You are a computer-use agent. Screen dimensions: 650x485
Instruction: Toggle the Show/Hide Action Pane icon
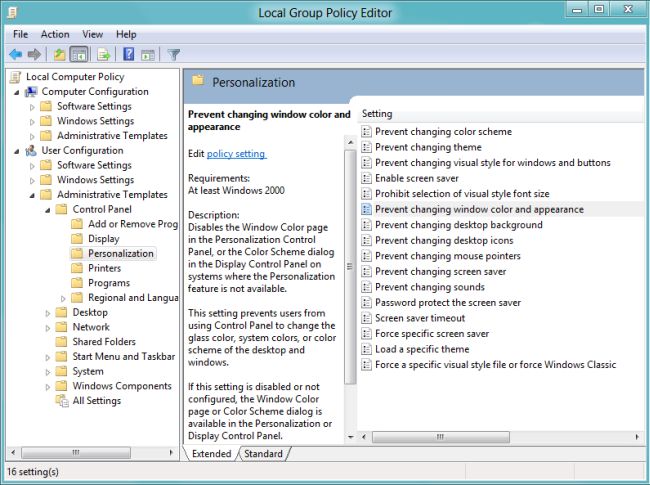(x=148, y=55)
